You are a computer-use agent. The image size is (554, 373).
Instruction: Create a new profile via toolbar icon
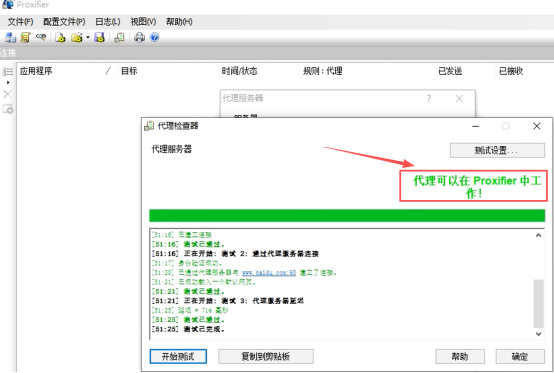pos(60,37)
